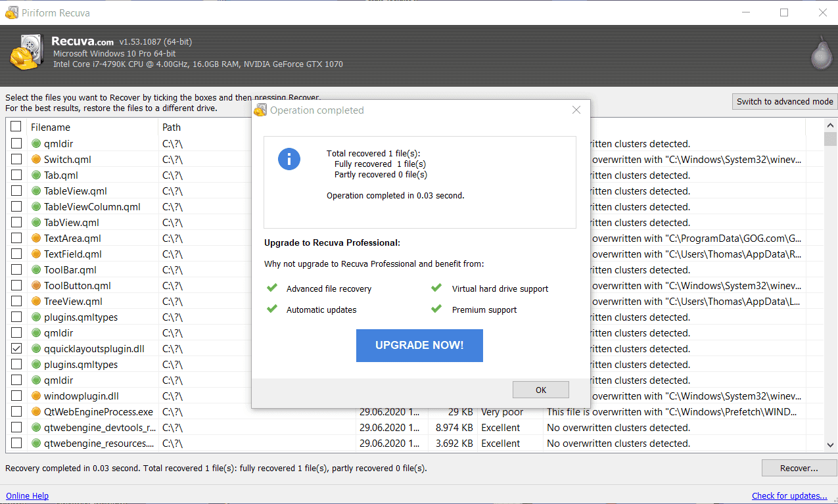The width and height of the screenshot is (838, 504).
Task: Uncheck the qquicklayoutsplugin.dll checkbox
Action: click(16, 348)
